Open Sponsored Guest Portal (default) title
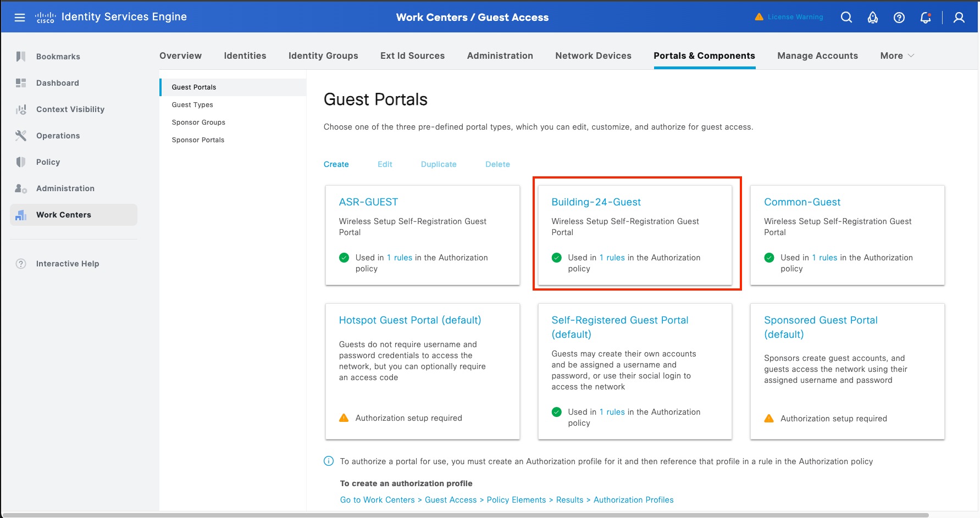This screenshot has height=518, width=980. 821,327
